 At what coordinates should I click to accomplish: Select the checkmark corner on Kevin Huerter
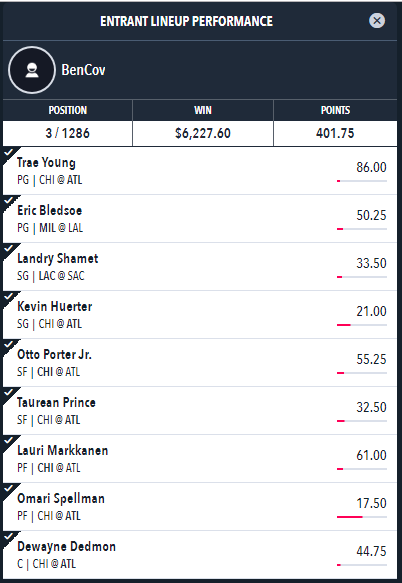coord(9,297)
